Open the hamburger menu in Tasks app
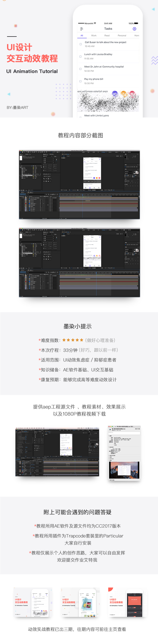The width and height of the screenshot is (158, 644). coord(82,29)
